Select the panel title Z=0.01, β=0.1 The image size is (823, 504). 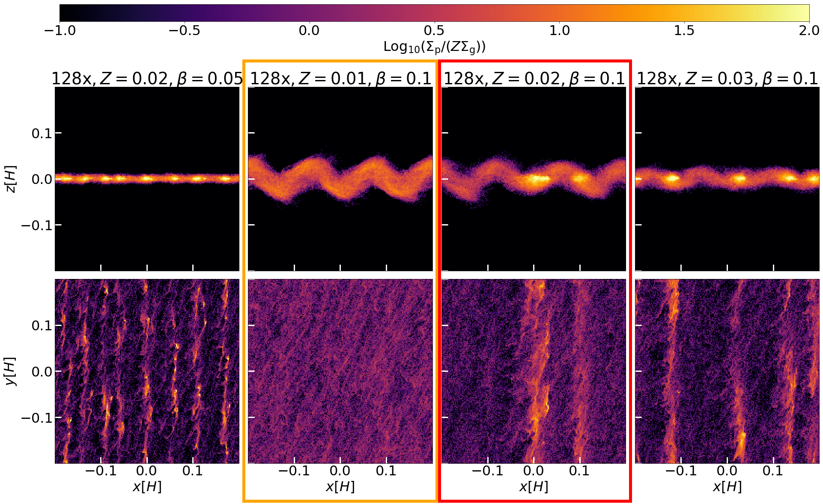pyautogui.click(x=340, y=78)
